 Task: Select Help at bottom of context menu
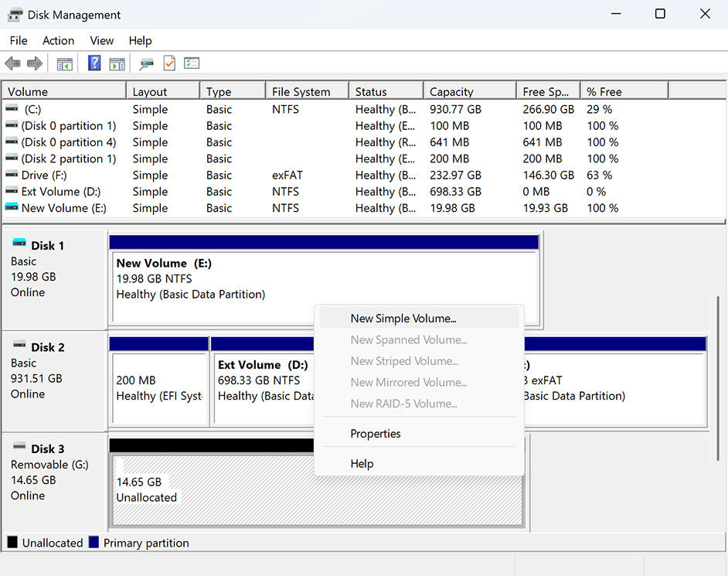[362, 463]
